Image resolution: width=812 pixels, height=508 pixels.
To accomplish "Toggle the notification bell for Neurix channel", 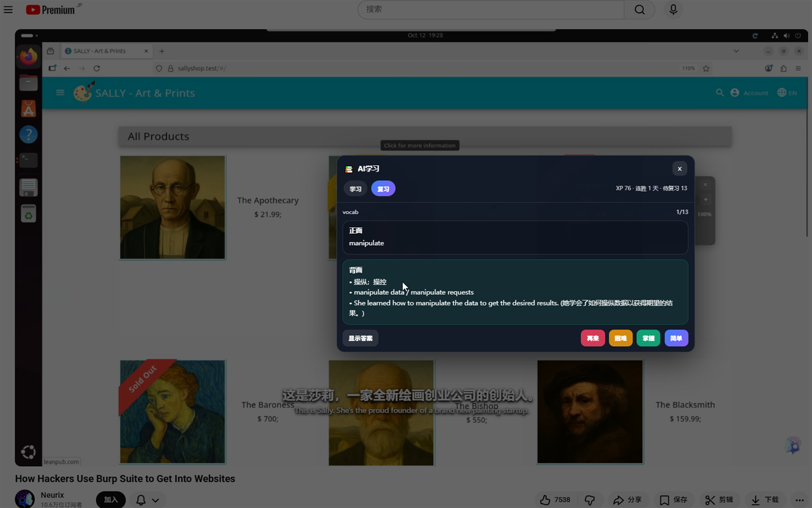I will pos(140,500).
